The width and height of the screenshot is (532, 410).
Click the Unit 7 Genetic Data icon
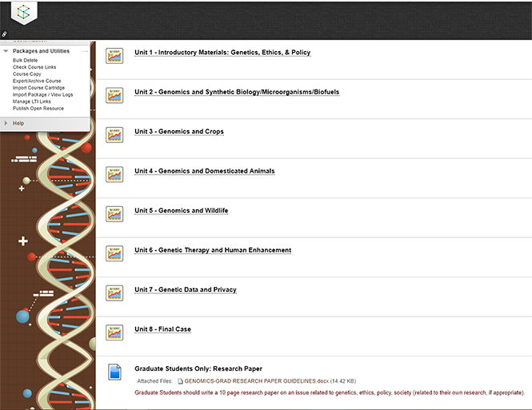pyautogui.click(x=114, y=293)
